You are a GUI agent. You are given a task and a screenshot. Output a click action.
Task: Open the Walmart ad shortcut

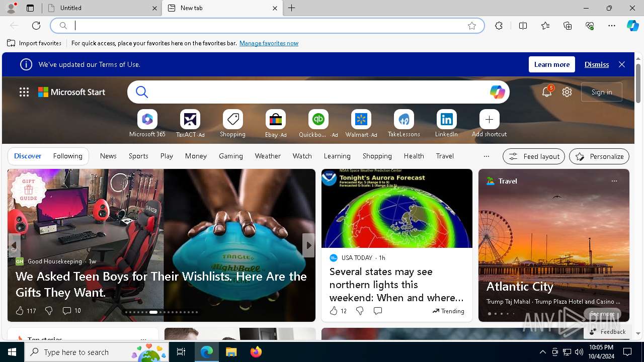click(x=361, y=124)
